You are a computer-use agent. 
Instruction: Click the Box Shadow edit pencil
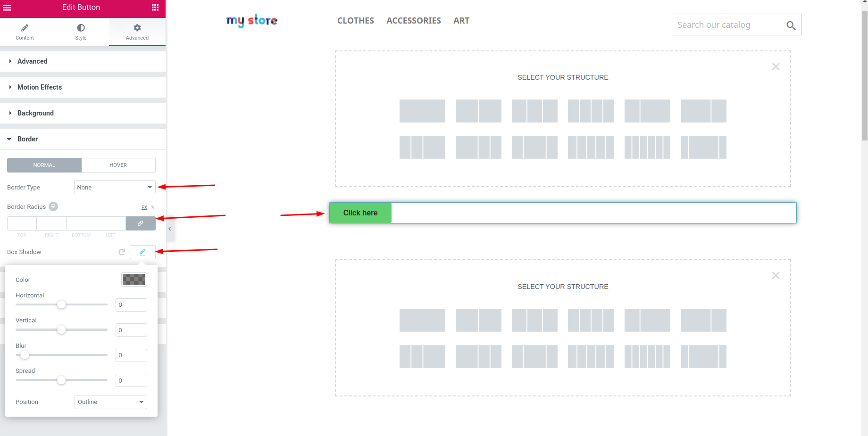(x=142, y=252)
